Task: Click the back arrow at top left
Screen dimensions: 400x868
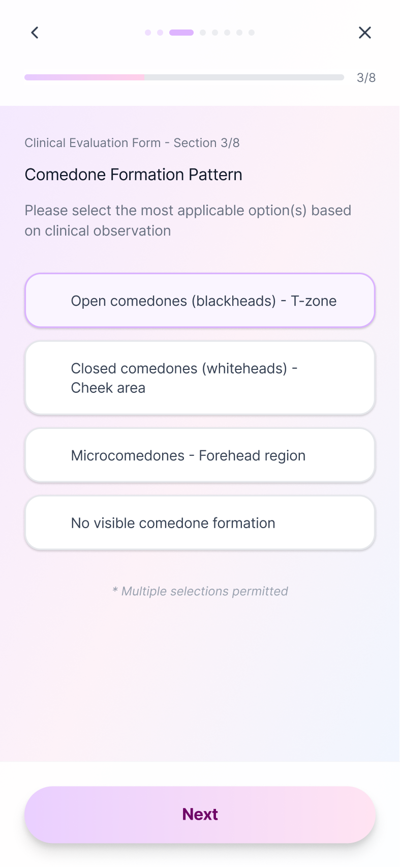Action: (35, 32)
